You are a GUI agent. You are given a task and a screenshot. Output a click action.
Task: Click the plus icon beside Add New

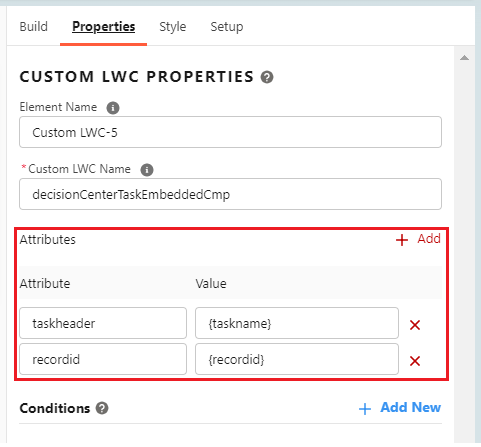pyautogui.click(x=365, y=409)
